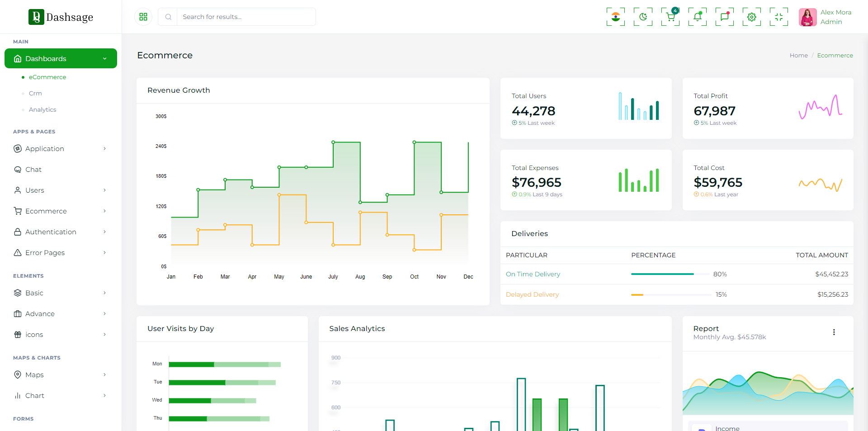Click the $45,452.23 total amount
The width and height of the screenshot is (868, 431).
(832, 274)
